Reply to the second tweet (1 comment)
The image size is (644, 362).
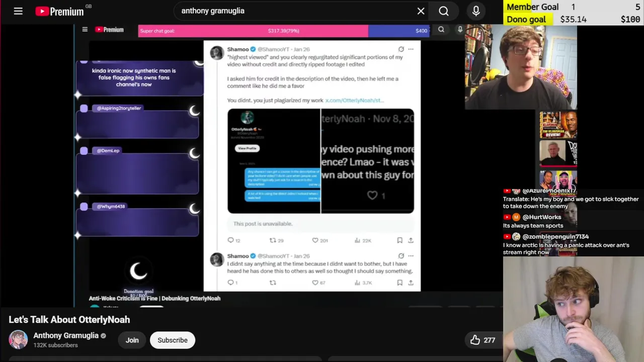coord(232,283)
